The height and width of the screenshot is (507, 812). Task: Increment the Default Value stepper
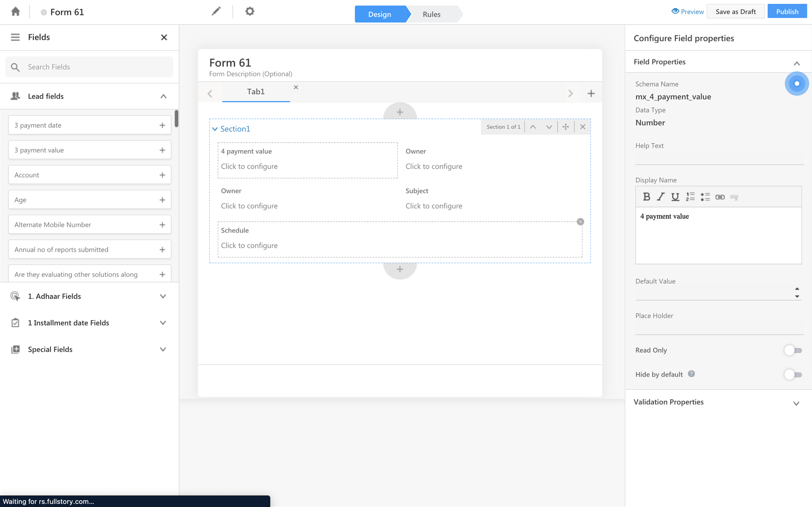click(x=797, y=289)
